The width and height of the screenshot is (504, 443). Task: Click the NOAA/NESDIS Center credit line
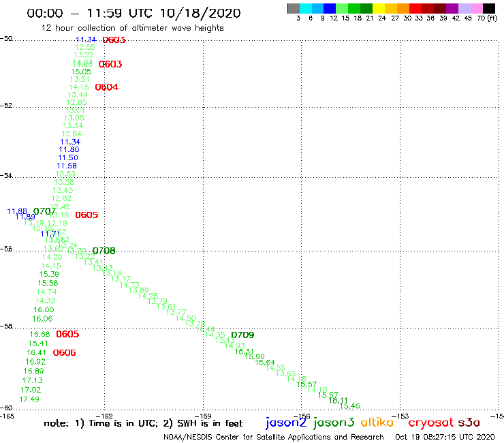274,437
